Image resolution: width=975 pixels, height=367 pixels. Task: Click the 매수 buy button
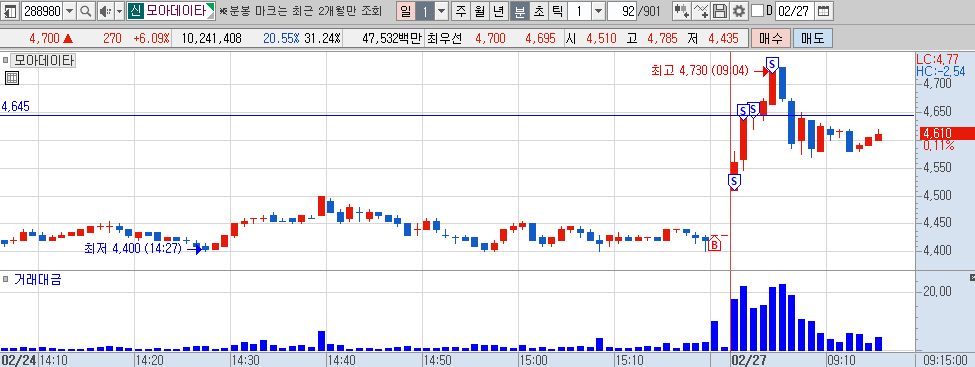pos(771,39)
